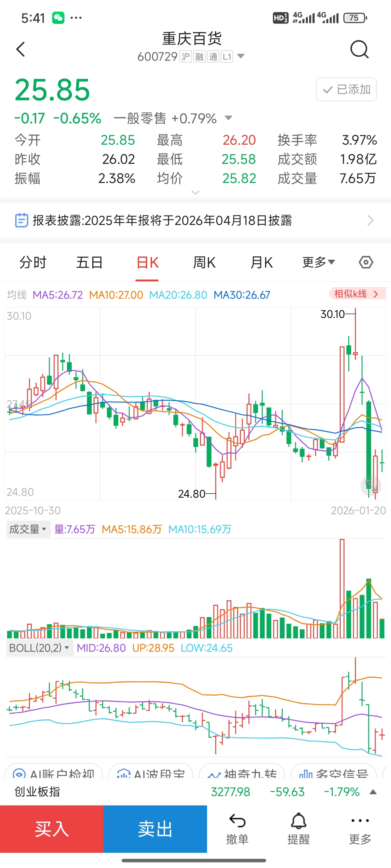
Task: Tap the 30.10 high price marker
Action: pos(333,314)
